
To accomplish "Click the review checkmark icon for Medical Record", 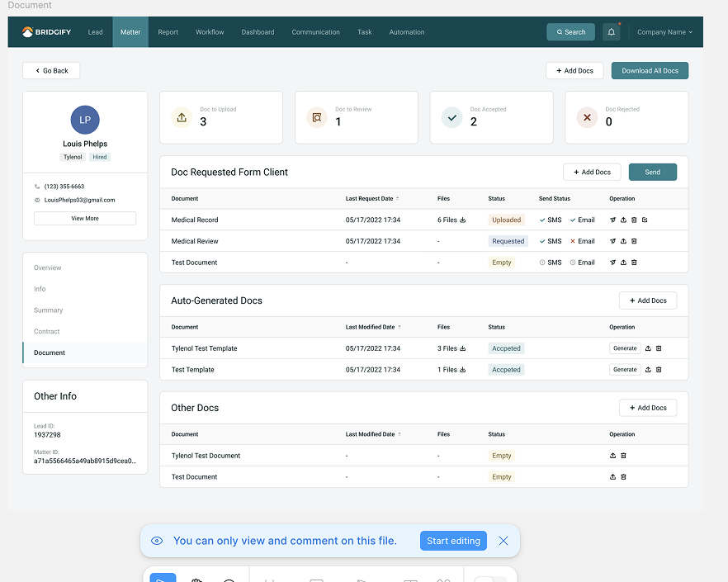I will click(x=645, y=220).
